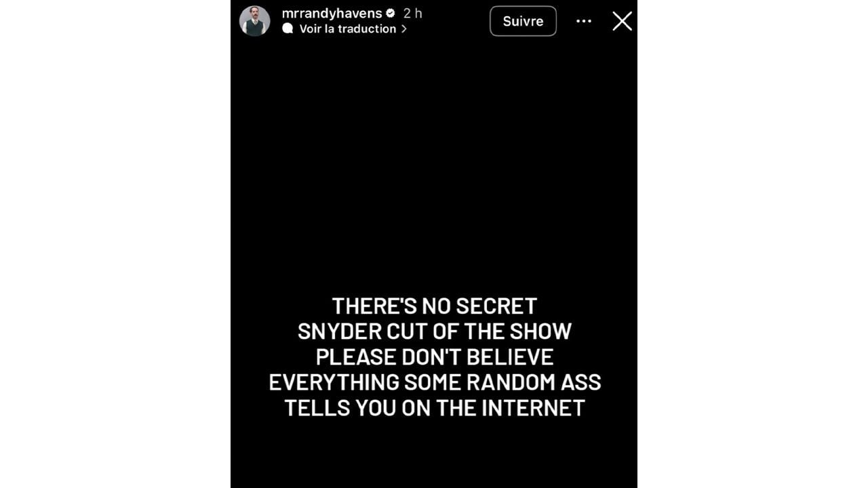Click the white margin left of the story

pyautogui.click(x=115, y=244)
